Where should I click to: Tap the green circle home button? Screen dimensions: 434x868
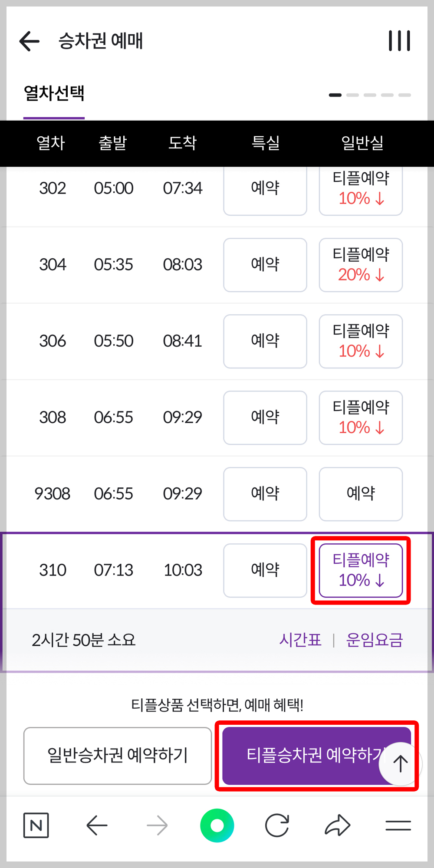tap(217, 825)
